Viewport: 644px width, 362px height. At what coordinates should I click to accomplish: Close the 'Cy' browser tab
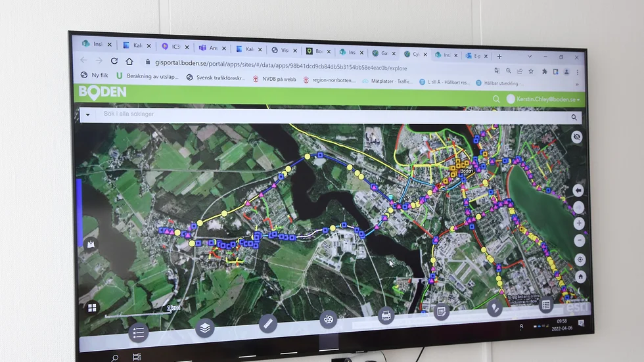click(425, 55)
